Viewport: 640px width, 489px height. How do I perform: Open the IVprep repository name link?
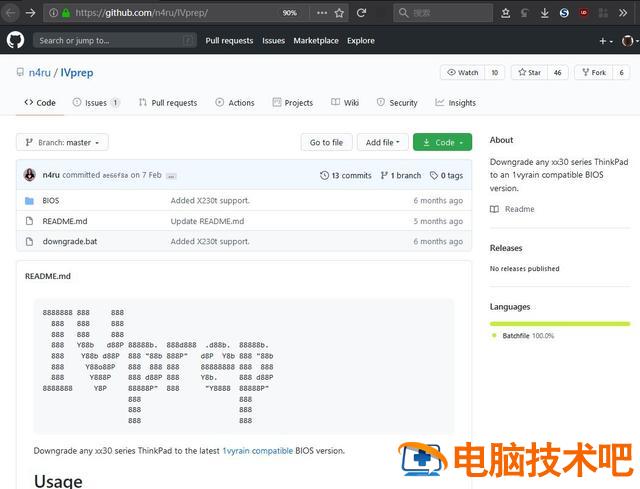point(77,73)
